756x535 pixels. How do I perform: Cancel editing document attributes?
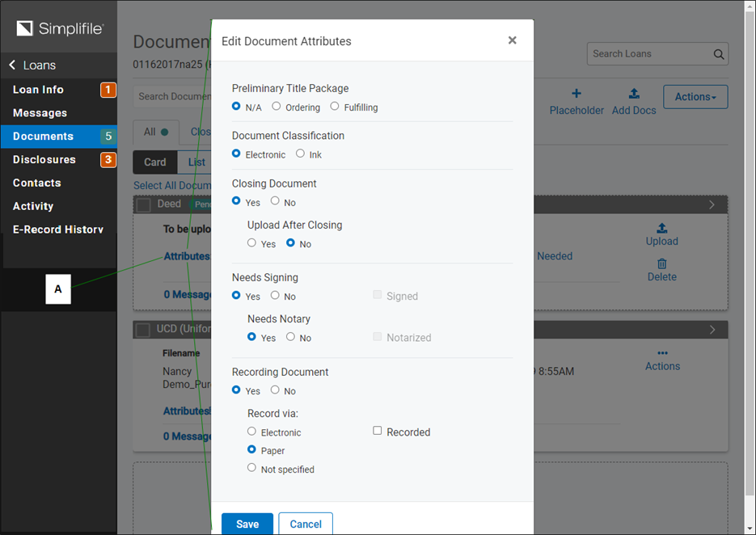click(x=306, y=524)
